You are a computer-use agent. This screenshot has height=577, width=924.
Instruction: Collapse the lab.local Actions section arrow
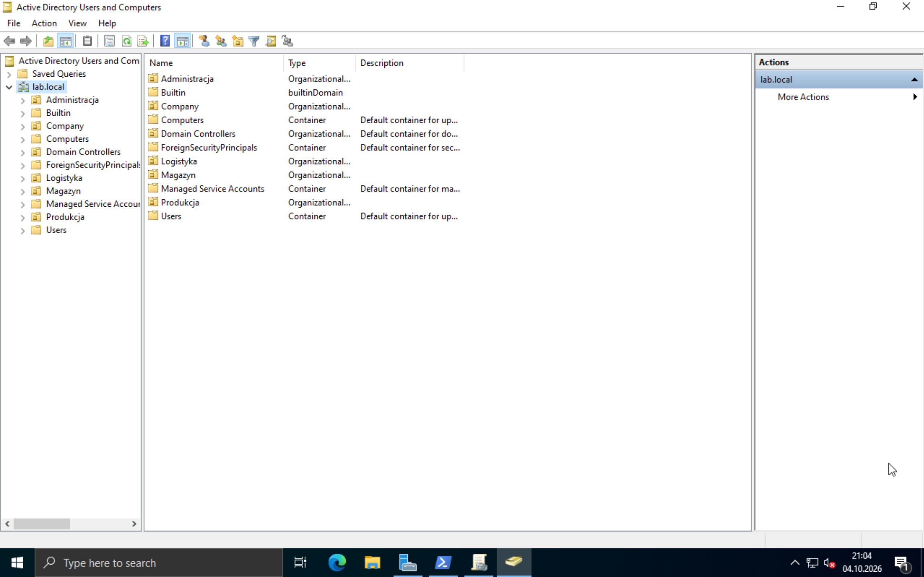pos(914,80)
